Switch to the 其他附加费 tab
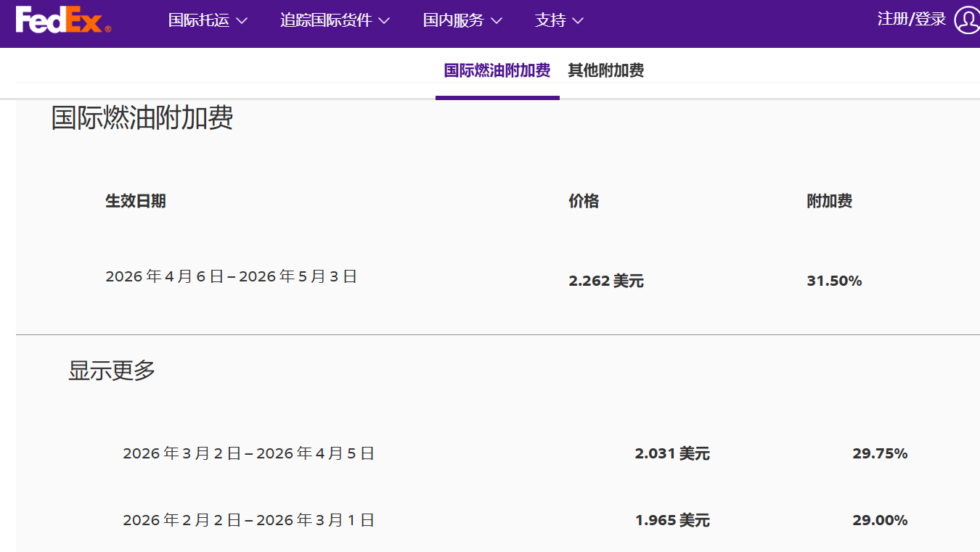 point(605,70)
